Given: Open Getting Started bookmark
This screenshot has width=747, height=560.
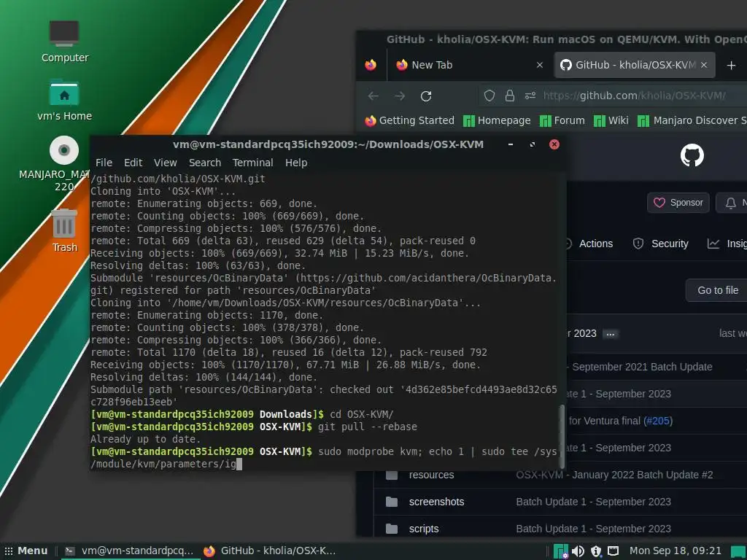Looking at the screenshot, I should coord(410,120).
